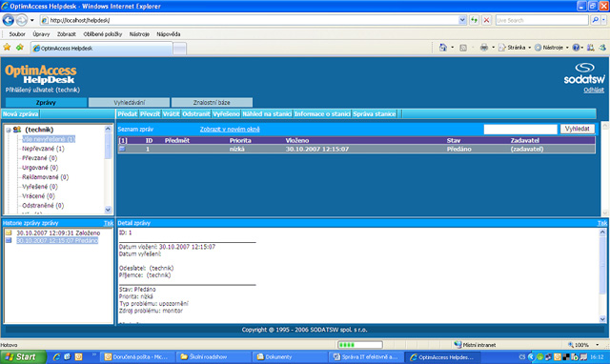Click the Stop loading red X icon
This screenshot has width=610, height=364.
486,20
